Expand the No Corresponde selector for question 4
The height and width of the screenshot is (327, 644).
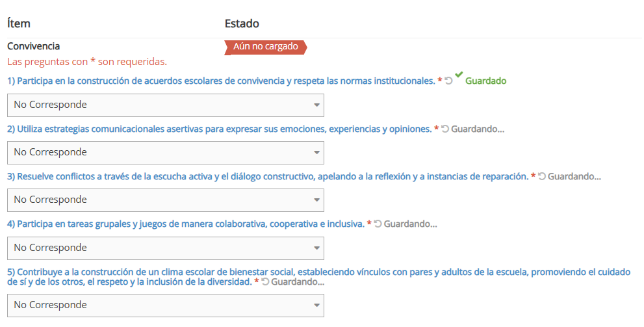165,248
